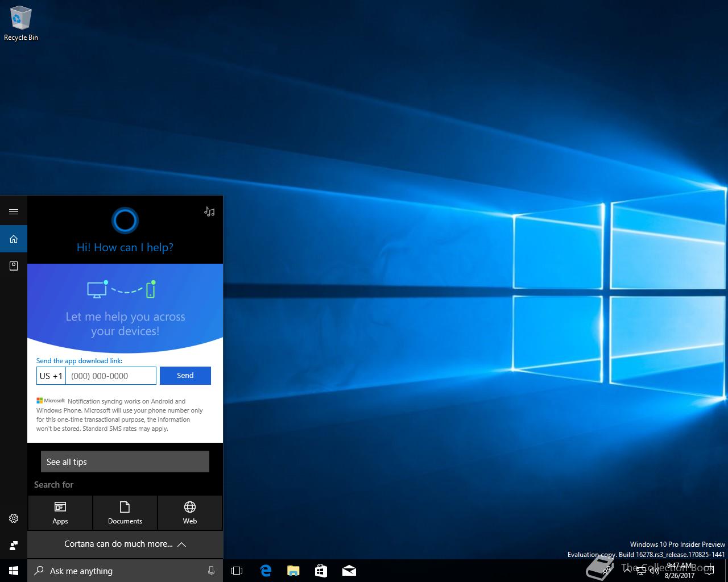
Task: Open the US +1 country code selector
Action: [51, 376]
